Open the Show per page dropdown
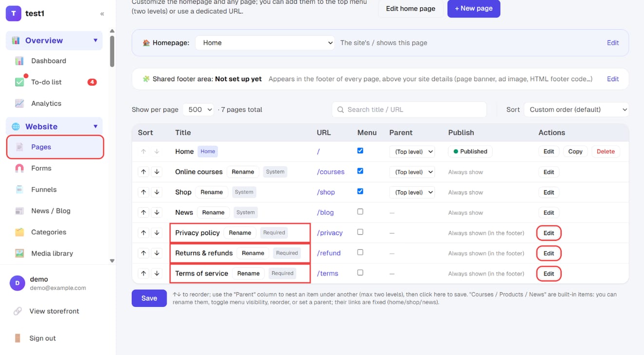The image size is (644, 355). click(198, 110)
